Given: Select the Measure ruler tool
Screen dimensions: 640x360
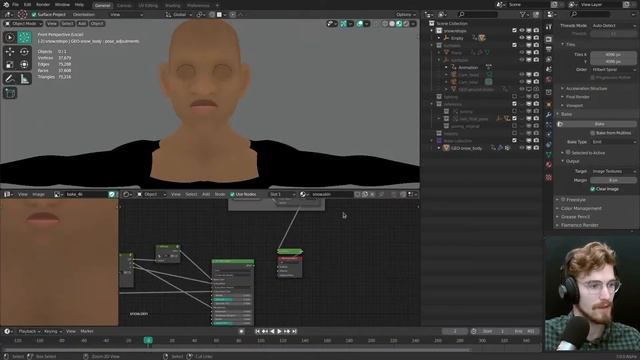Looking at the screenshot, I should click(24, 79).
